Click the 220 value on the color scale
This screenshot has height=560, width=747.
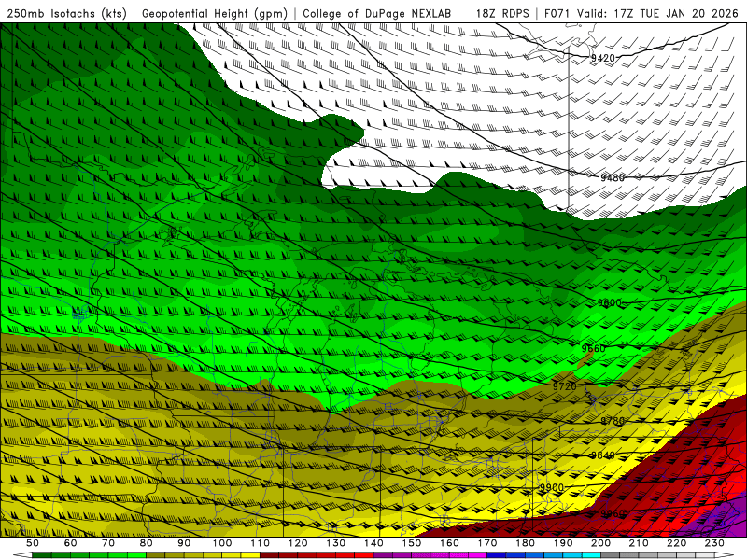tap(676, 543)
